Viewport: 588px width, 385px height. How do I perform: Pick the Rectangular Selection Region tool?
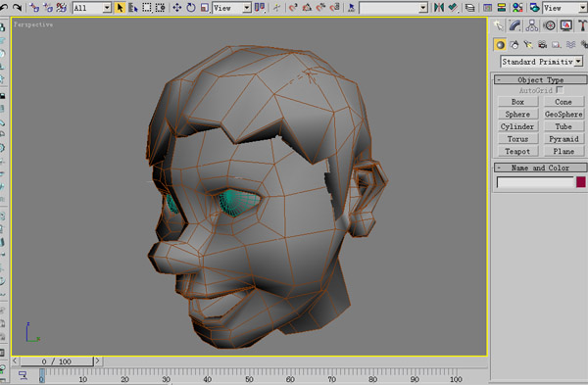tap(147, 7)
